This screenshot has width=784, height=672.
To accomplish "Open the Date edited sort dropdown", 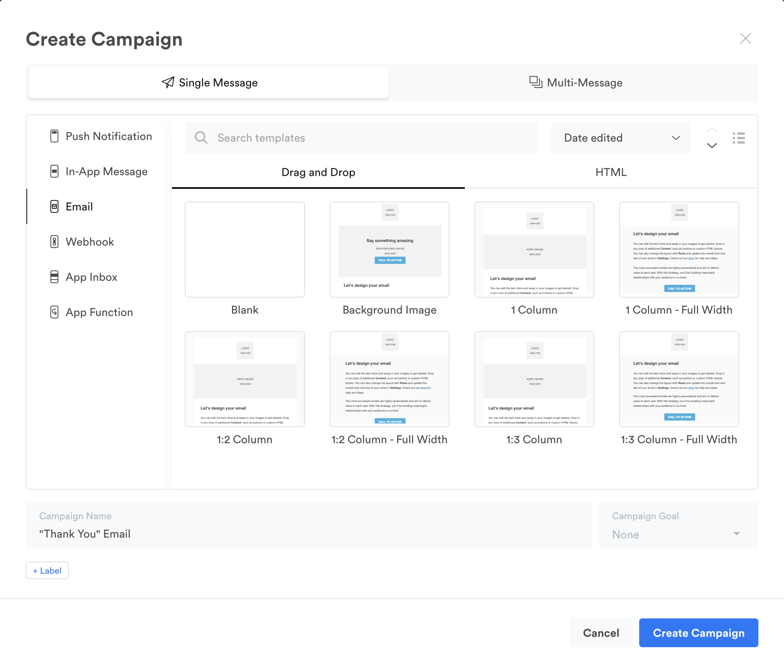I will coord(621,138).
